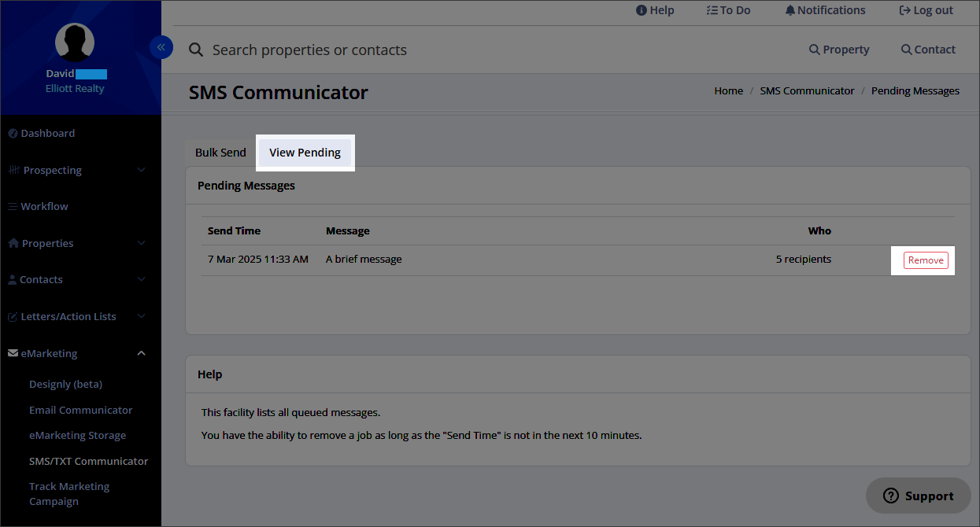The image size is (980, 527).
Task: Open the Help info link
Action: pyautogui.click(x=655, y=10)
